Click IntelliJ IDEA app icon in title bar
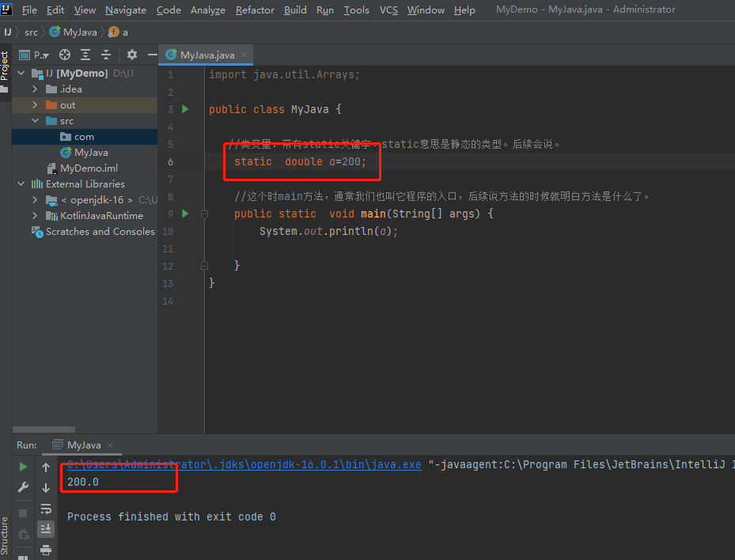The width and height of the screenshot is (735, 560). [x=6, y=9]
